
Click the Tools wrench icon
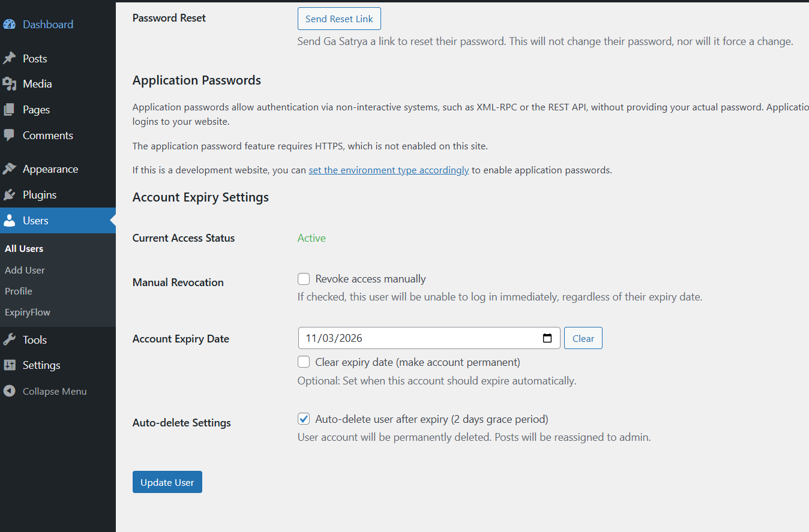(9, 339)
